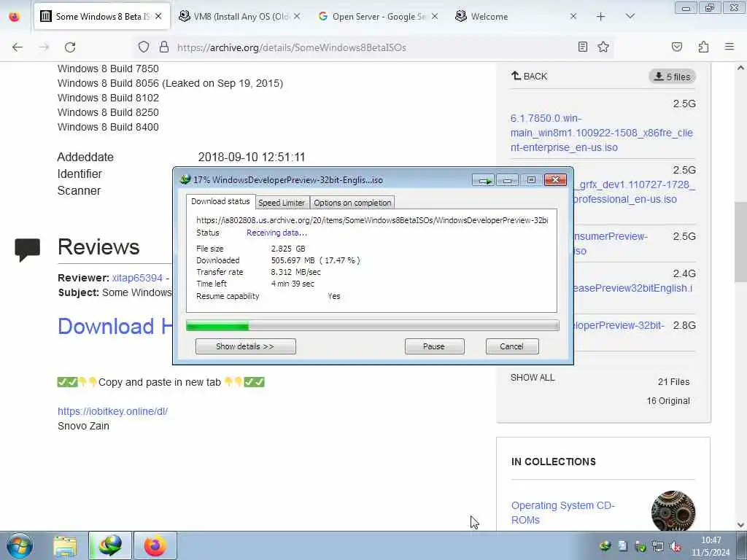Click the Addeddate value 2018-09-10 12:51:11
The width and height of the screenshot is (747, 560).
(252, 157)
